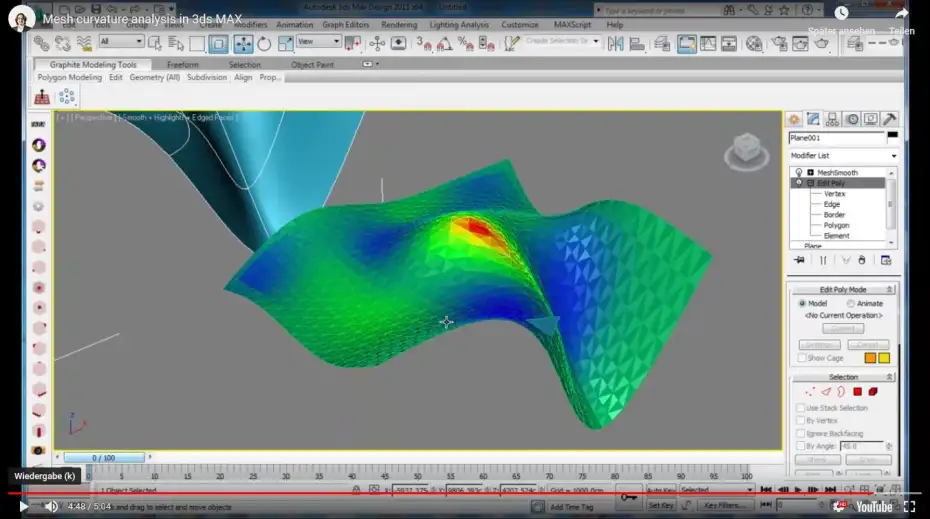The height and width of the screenshot is (519, 930).
Task: Click the Key Filters button
Action: point(724,505)
